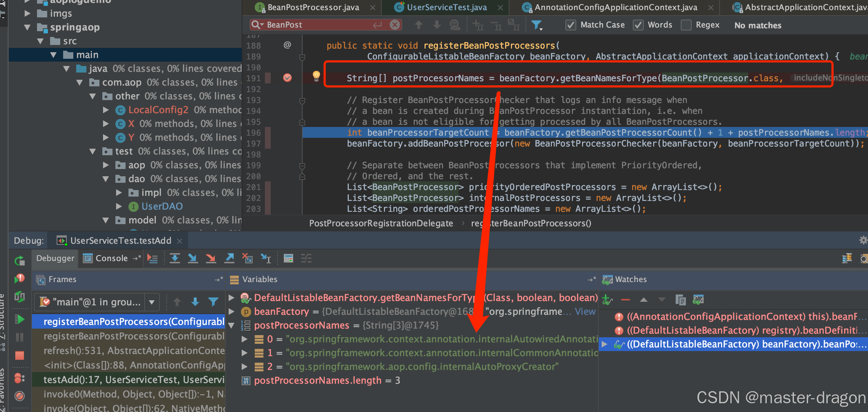Open the Evaluate Expression calculator icon
Image resolution: width=868 pixels, height=412 pixels.
click(288, 258)
